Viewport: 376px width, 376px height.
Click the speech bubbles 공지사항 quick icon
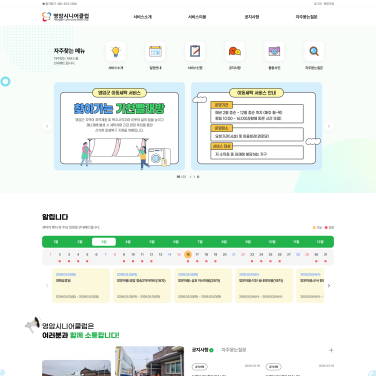coord(235,51)
